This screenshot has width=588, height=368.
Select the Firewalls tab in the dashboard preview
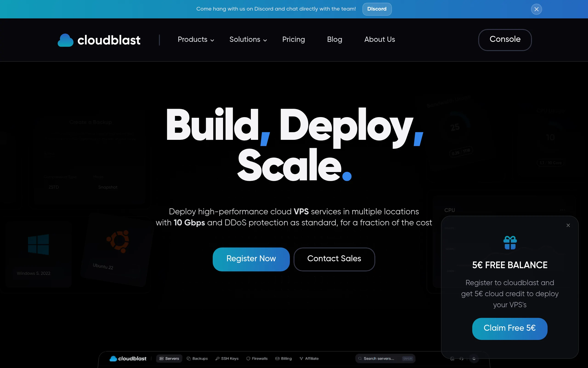coord(257,359)
